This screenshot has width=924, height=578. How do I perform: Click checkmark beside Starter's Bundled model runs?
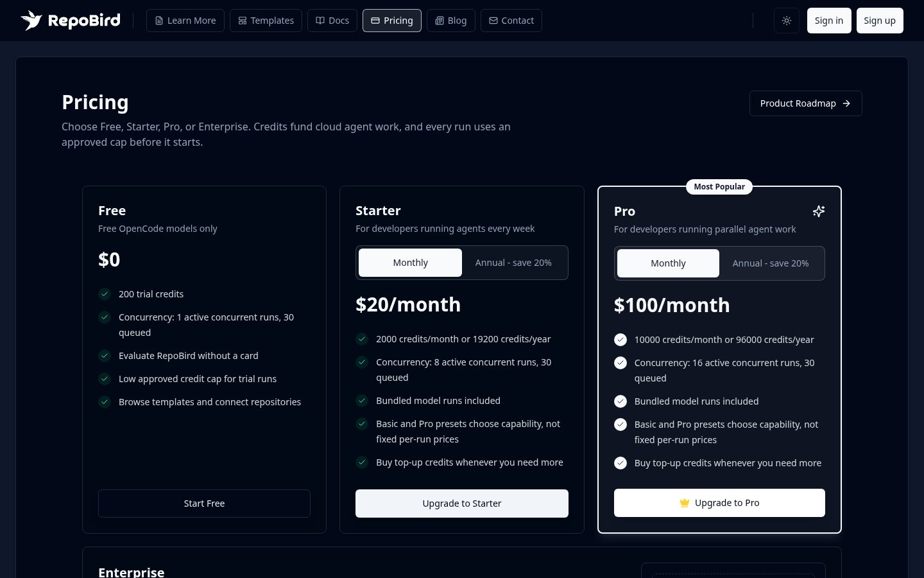tap(362, 401)
